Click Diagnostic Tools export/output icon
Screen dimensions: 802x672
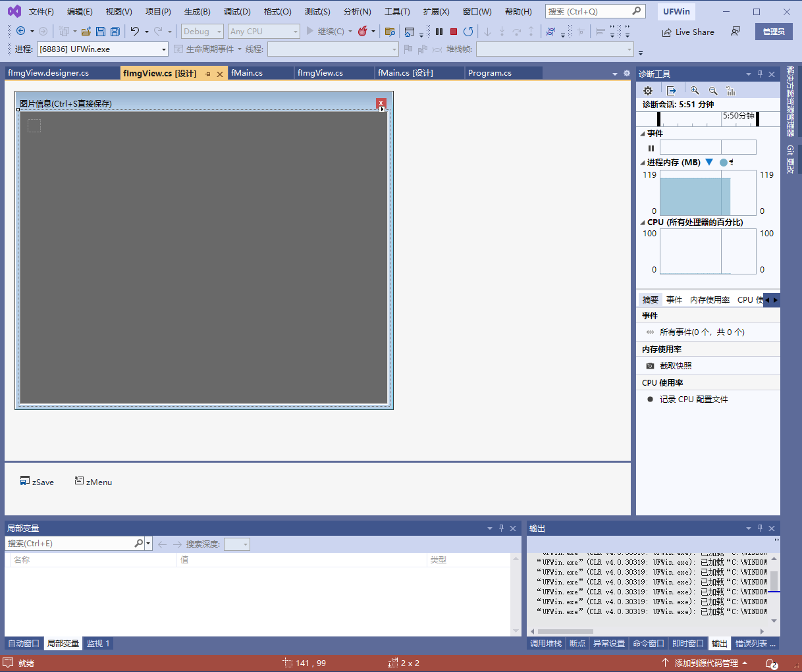click(x=672, y=91)
